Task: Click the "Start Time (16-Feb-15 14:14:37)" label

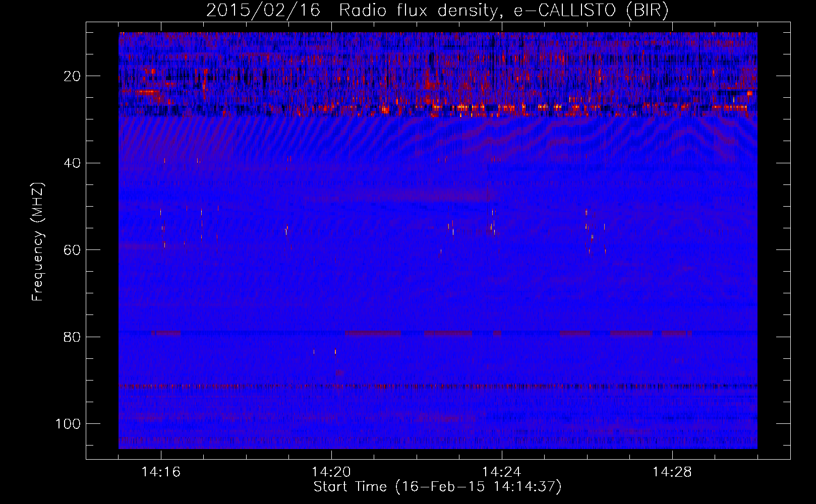Action: coord(437,487)
